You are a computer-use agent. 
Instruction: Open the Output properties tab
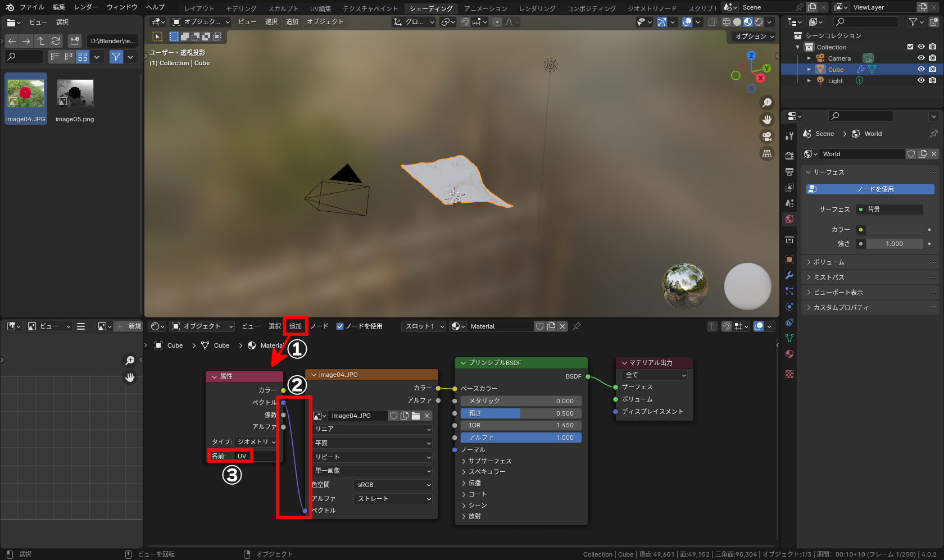pos(789,171)
